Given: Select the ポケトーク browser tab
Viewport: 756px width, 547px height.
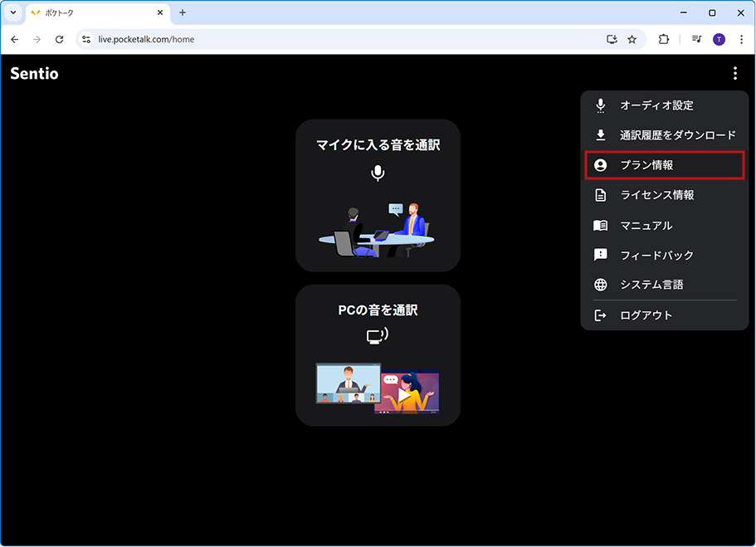Looking at the screenshot, I should (97, 13).
